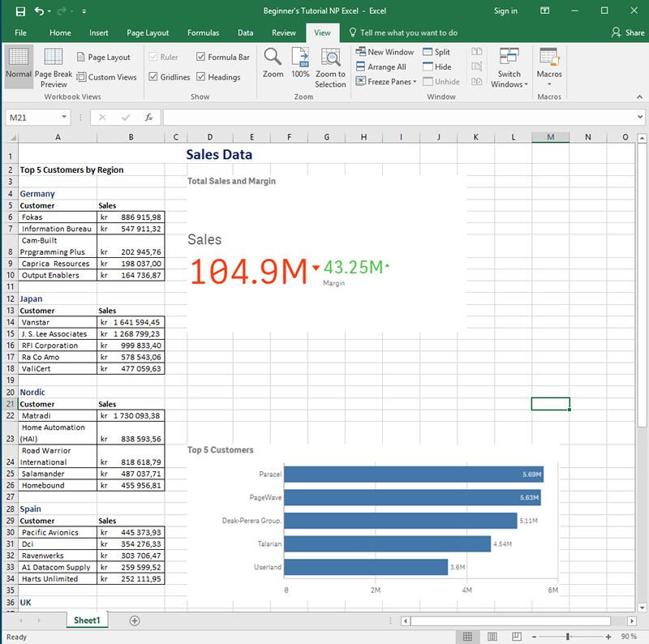
Task: Switch to Page Break Preview view
Action: point(54,68)
